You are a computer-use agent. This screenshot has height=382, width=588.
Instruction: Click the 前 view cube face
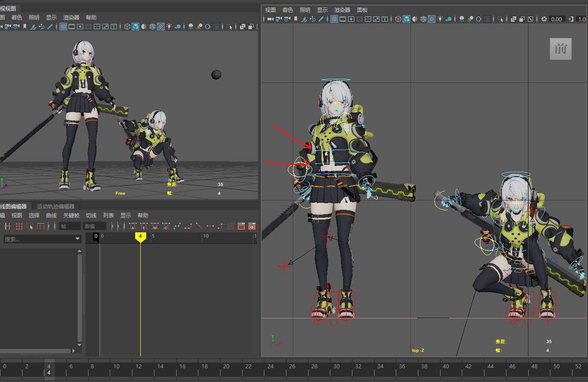(x=561, y=49)
